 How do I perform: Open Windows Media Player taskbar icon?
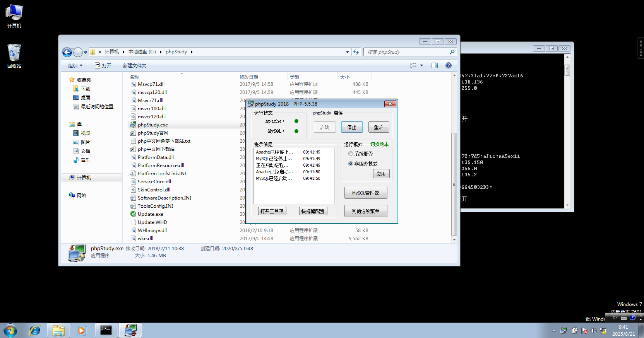point(82,331)
